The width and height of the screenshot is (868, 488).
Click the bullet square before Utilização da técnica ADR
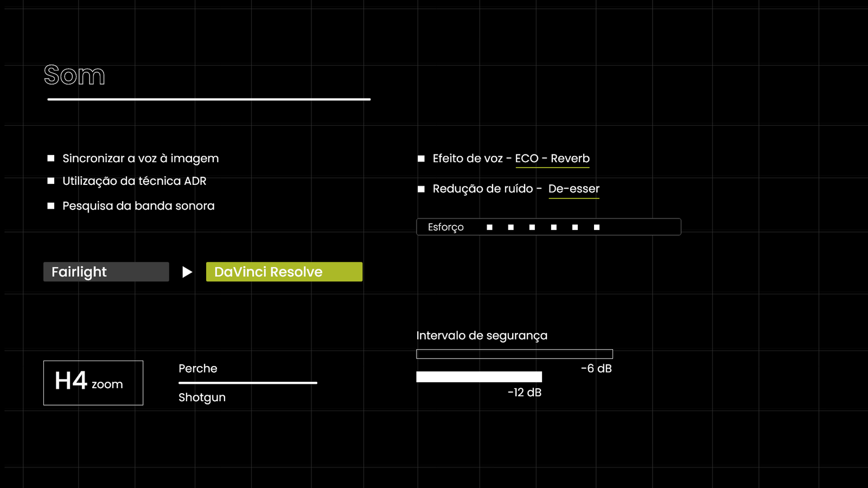coord(51,181)
